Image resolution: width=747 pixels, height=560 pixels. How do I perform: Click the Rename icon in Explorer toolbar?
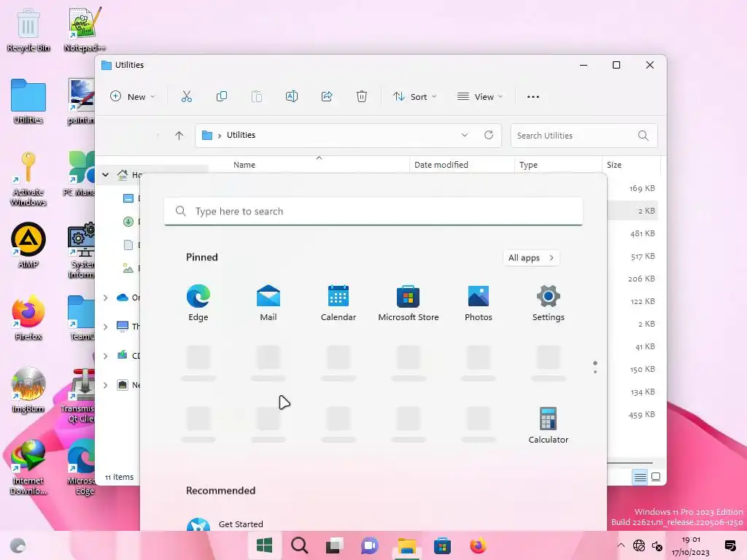click(x=292, y=97)
